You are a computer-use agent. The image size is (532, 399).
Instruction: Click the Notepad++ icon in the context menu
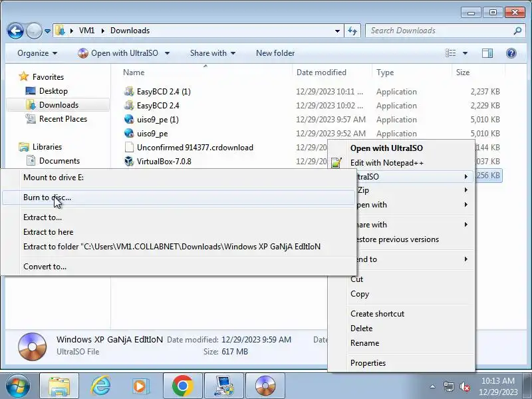336,163
